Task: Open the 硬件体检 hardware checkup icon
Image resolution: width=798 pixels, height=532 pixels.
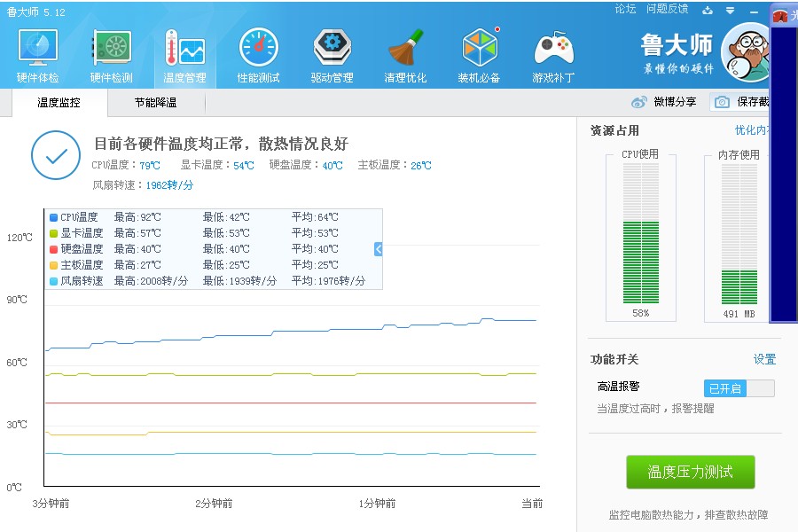Action: click(x=38, y=55)
